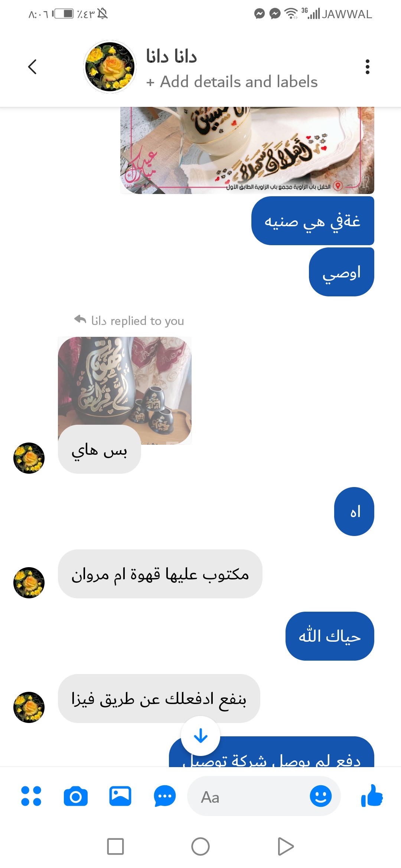The height and width of the screenshot is (868, 401).
Task: Open the three-dot options menu
Action: [367, 67]
